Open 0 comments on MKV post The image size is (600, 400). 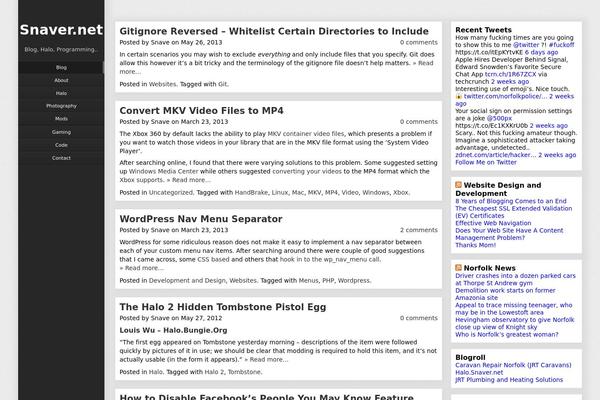(419, 122)
